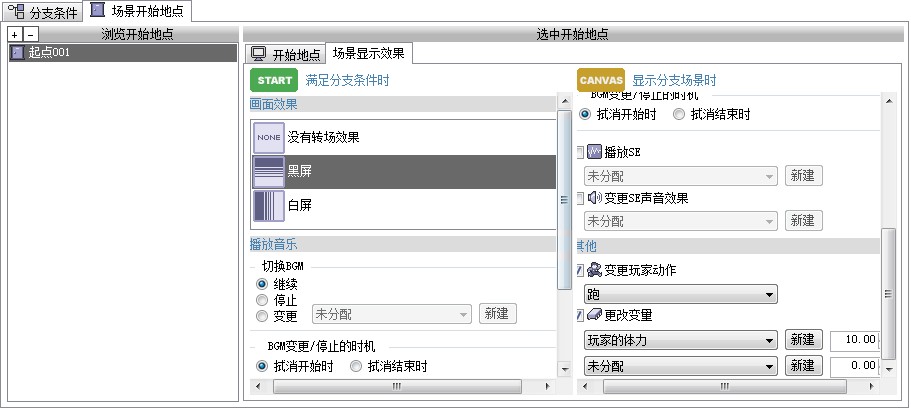Select 拭消开始时 radio in left pane
This screenshot has width=911, height=409.
[x=262, y=367]
